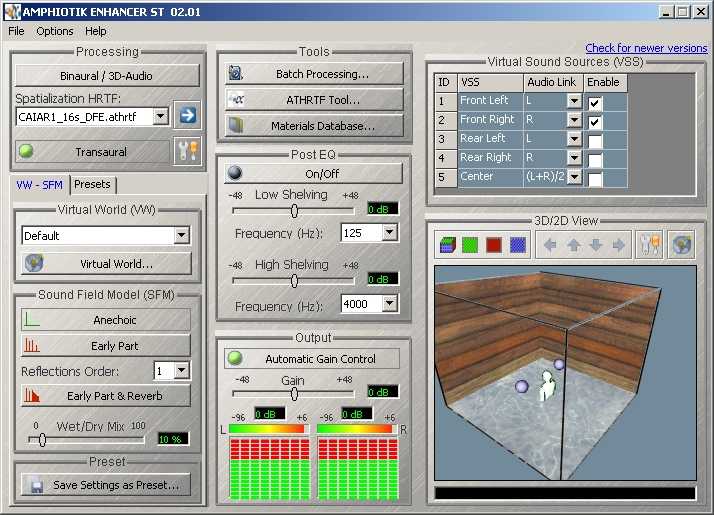Switch to VW - SFM tab
The image size is (714, 515).
[40, 185]
